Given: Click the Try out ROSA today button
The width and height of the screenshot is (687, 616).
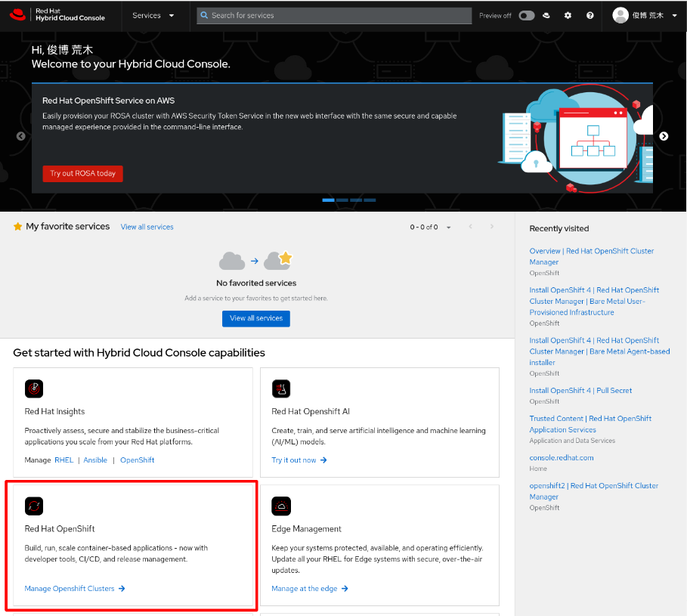Looking at the screenshot, I should (x=82, y=173).
